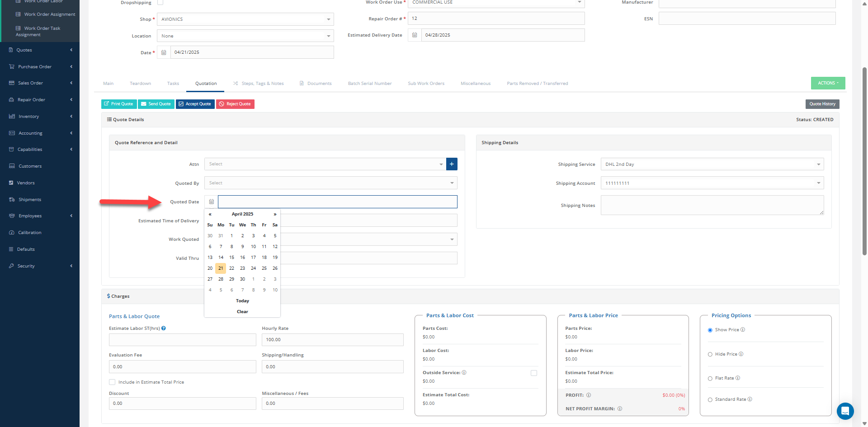The width and height of the screenshot is (868, 427).
Task: Click the Quoted Date calendar icon
Action: [211, 202]
